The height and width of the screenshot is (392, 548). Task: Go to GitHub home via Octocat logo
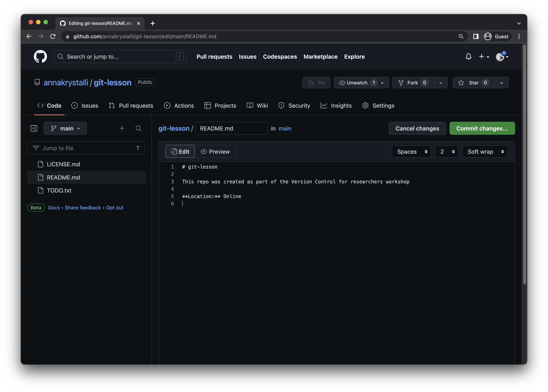click(x=40, y=56)
